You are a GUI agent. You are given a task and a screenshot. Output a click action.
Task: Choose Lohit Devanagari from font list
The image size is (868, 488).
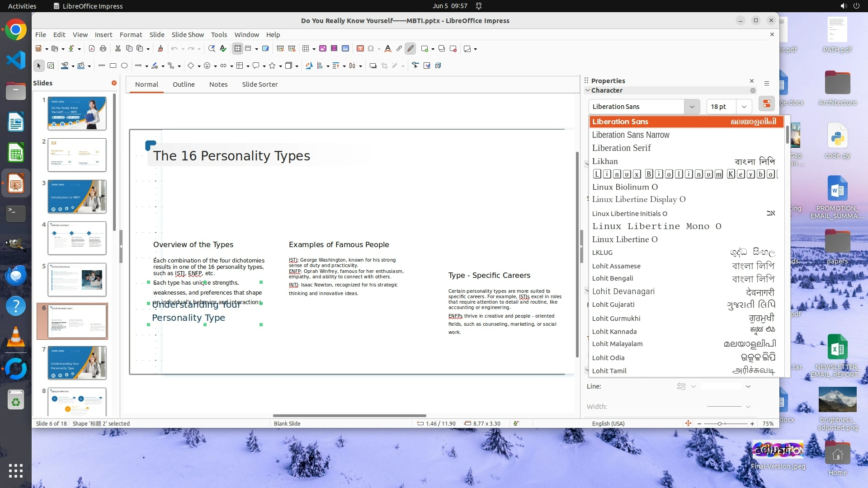(x=623, y=291)
